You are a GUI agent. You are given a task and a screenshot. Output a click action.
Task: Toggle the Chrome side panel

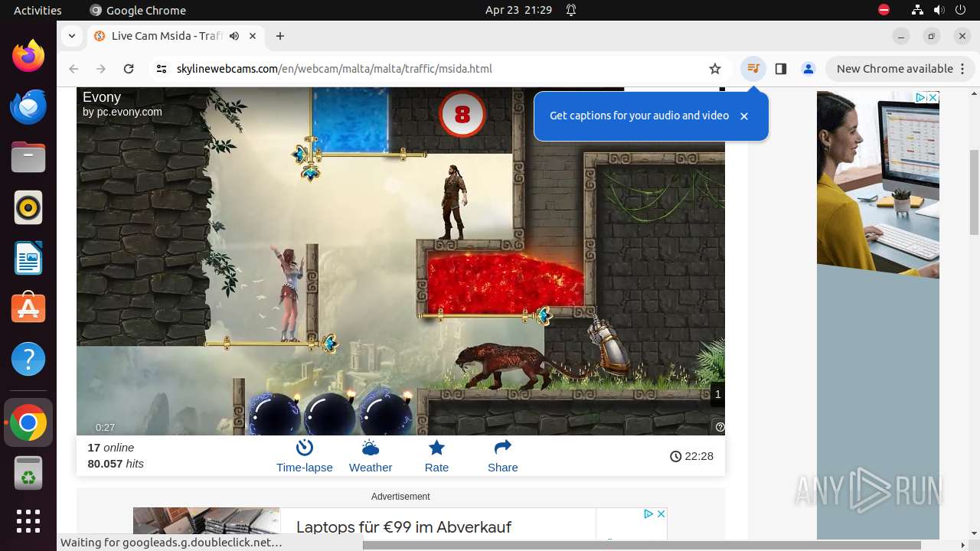781,69
